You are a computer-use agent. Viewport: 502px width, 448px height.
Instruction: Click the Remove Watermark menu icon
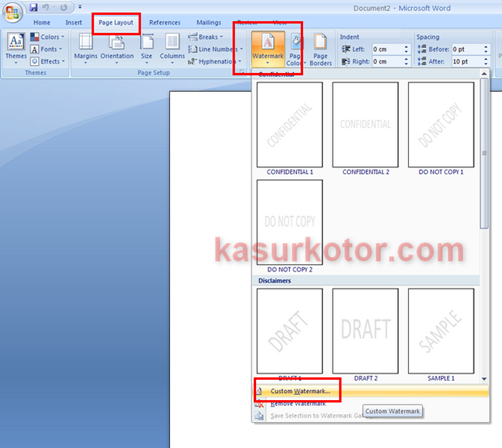click(259, 404)
